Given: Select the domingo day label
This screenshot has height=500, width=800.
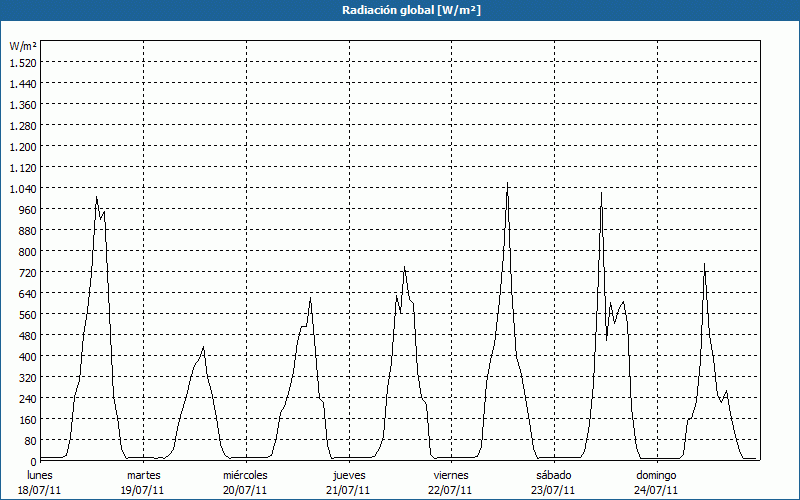Looking at the screenshot, I should tap(656, 475).
